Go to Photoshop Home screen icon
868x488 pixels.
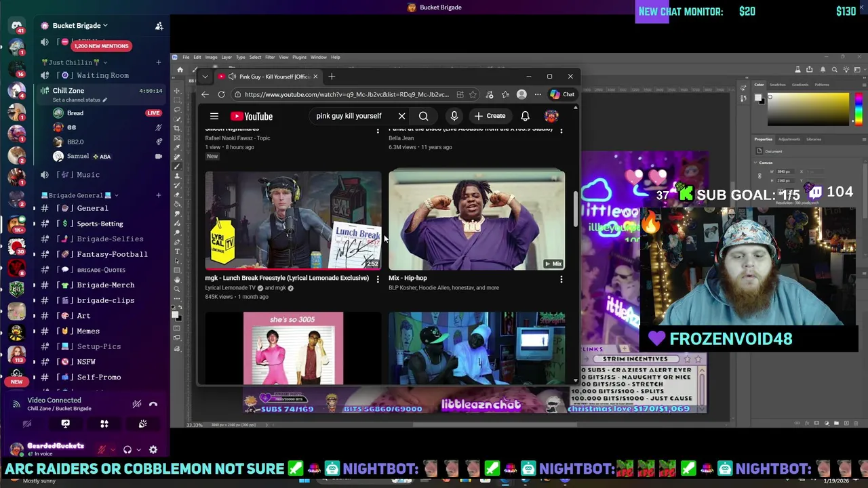pyautogui.click(x=180, y=70)
